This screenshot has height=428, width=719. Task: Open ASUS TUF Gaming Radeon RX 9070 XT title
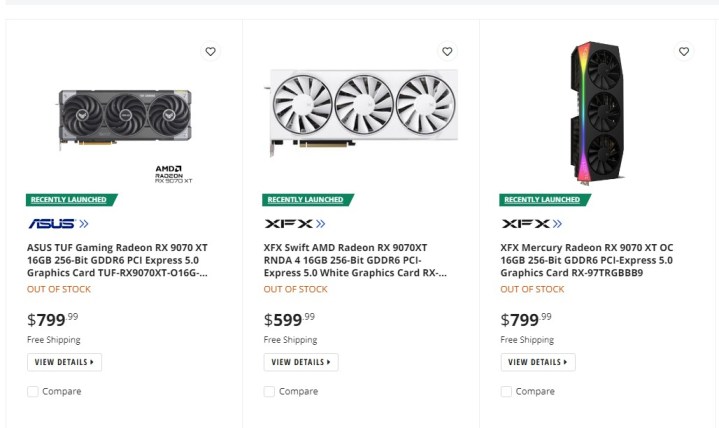tap(117, 259)
